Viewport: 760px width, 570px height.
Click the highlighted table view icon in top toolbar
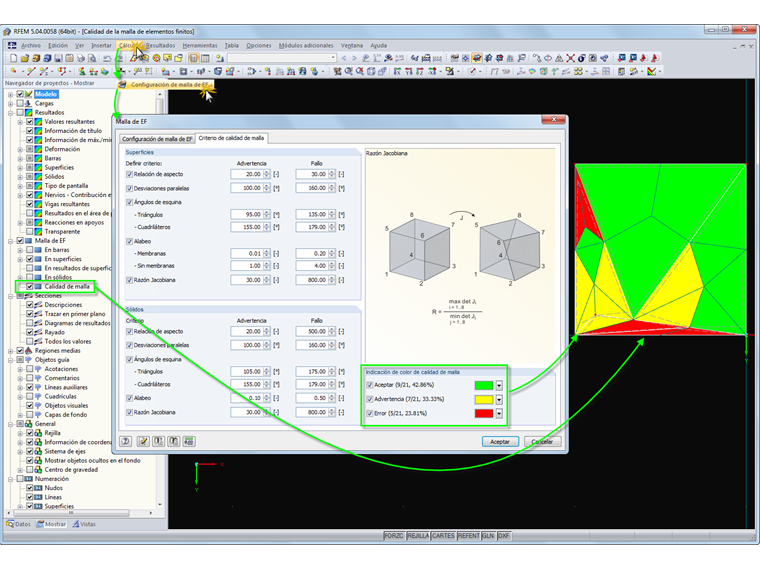(x=193, y=58)
